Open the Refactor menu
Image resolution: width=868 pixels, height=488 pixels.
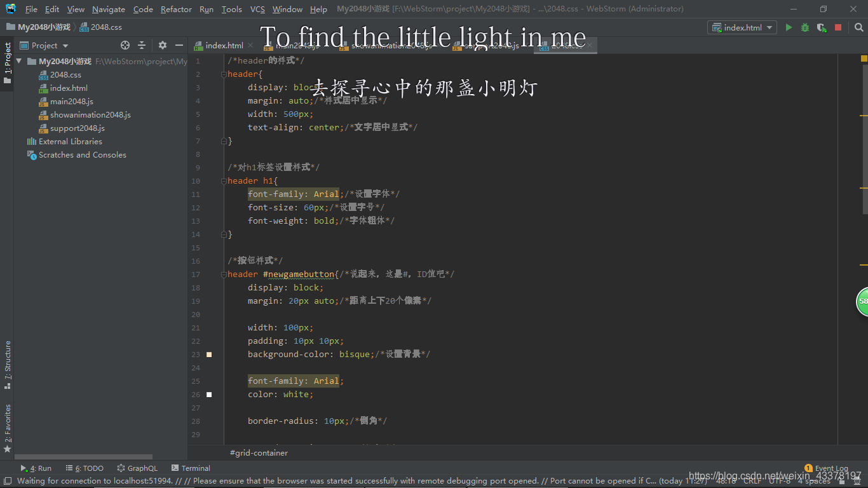[176, 9]
